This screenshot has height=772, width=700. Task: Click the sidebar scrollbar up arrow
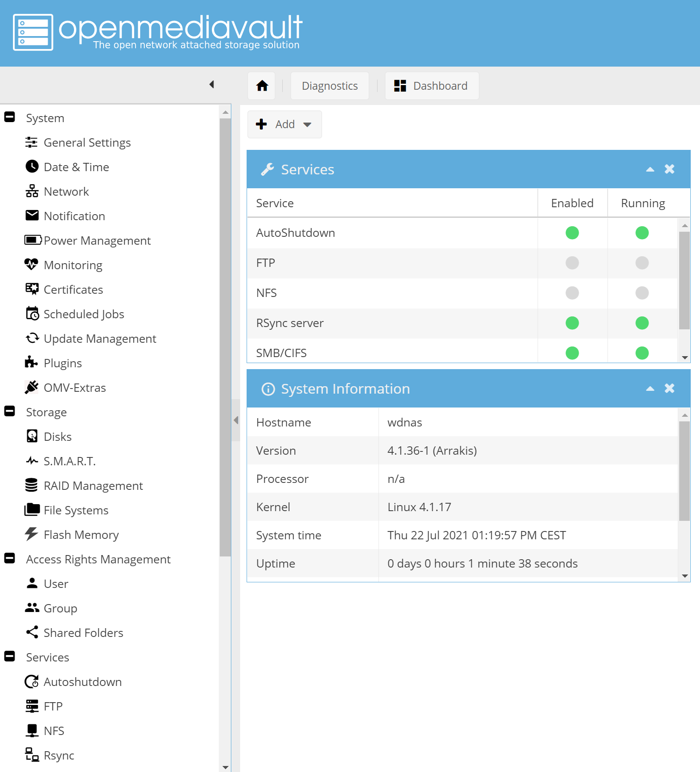[225, 112]
